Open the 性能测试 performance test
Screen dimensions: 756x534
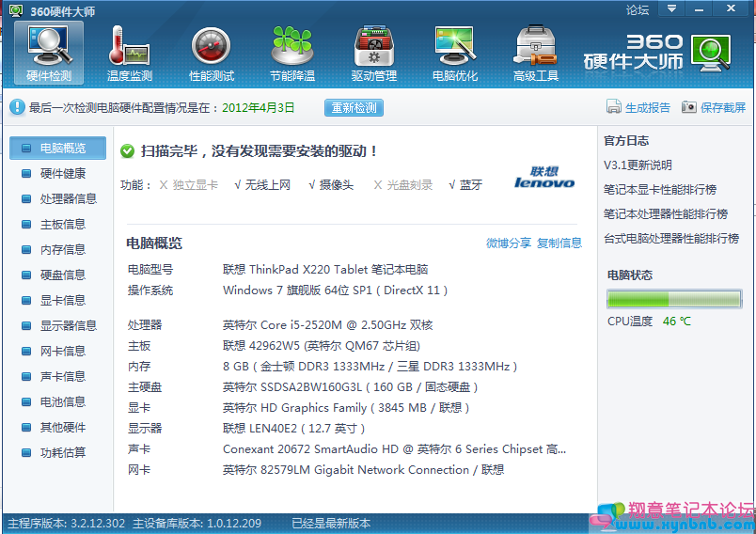212,53
